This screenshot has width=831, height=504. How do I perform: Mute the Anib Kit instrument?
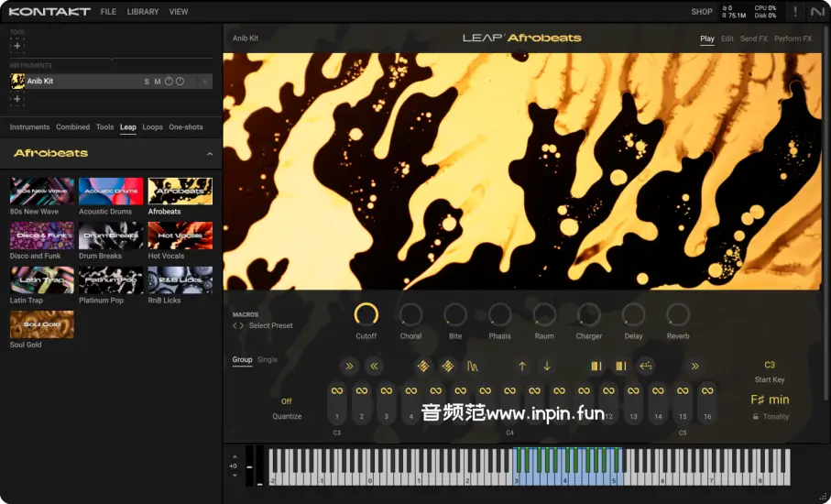click(x=158, y=82)
